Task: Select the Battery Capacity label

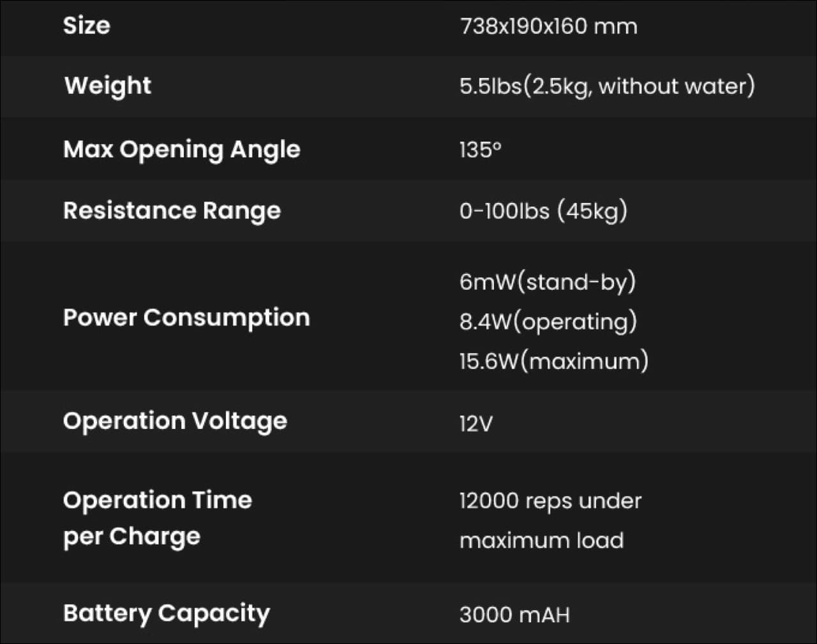Action: point(166,613)
